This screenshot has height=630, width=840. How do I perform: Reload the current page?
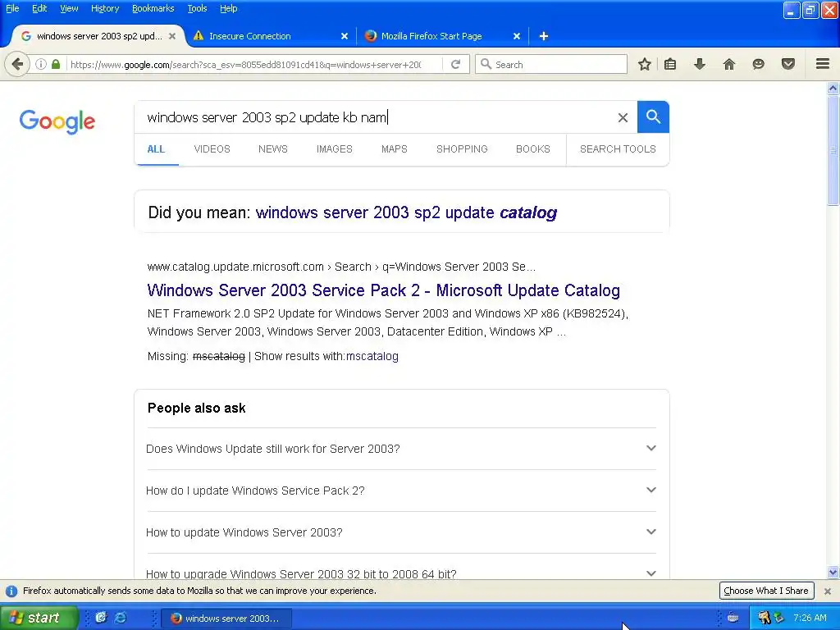coord(455,64)
